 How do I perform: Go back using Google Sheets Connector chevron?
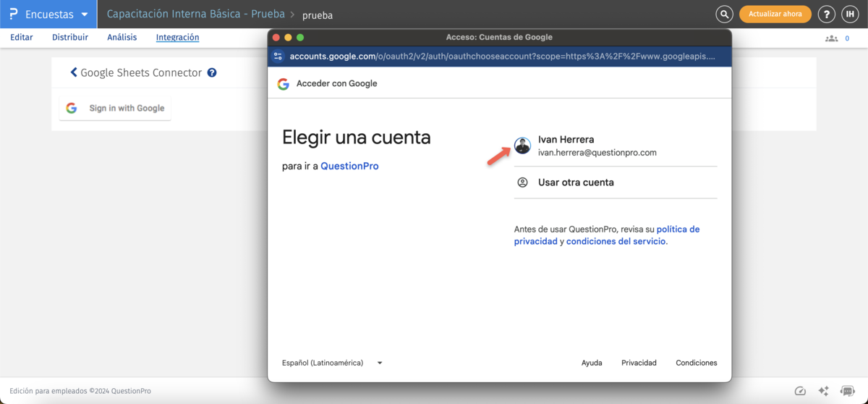74,72
